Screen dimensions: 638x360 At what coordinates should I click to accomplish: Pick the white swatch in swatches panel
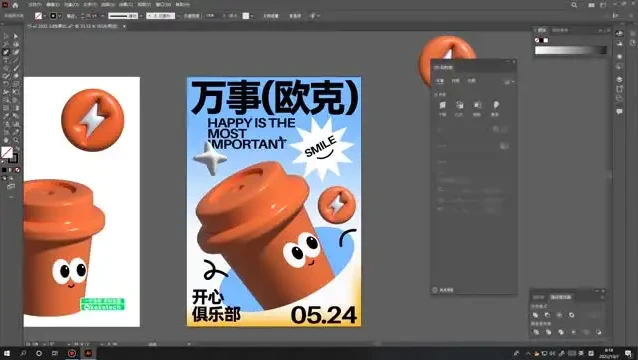(546, 40)
